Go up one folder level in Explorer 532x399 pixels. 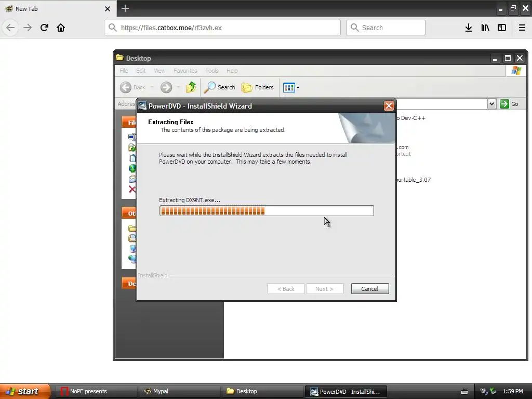[x=191, y=87]
